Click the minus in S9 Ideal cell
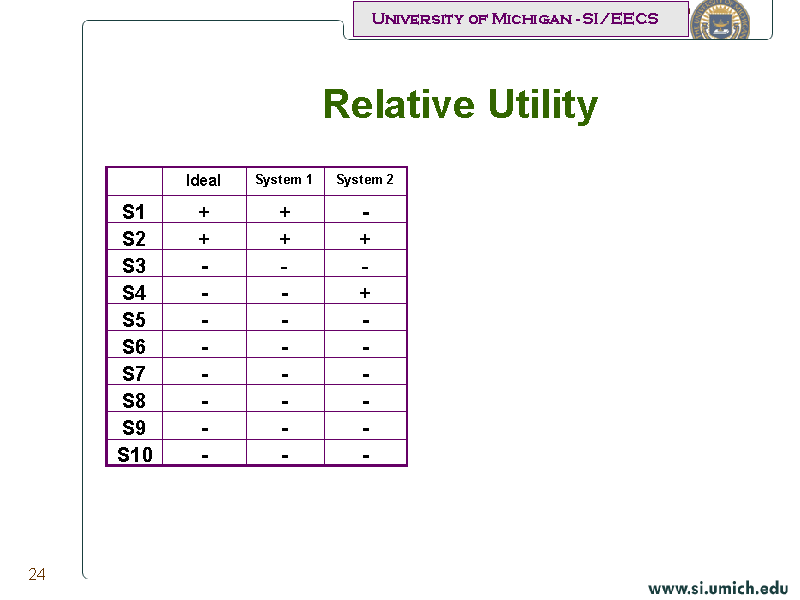 click(205, 430)
